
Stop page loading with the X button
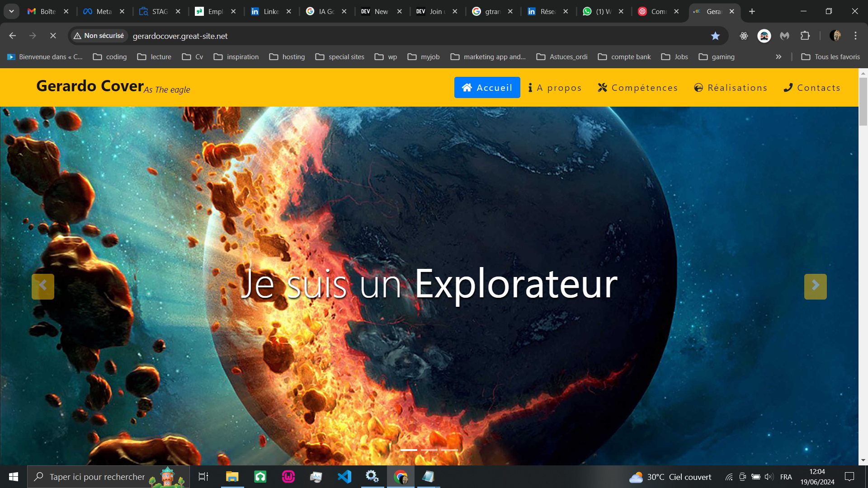pyautogui.click(x=53, y=36)
